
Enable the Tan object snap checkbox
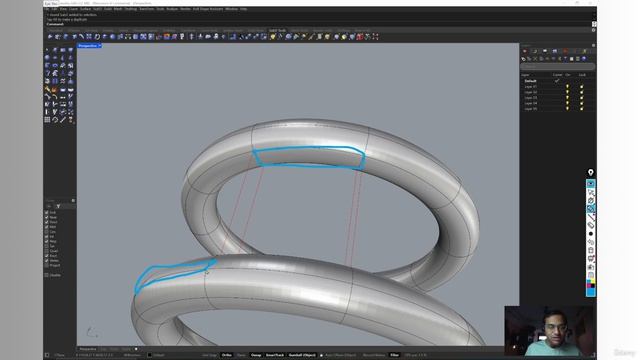tap(47, 246)
